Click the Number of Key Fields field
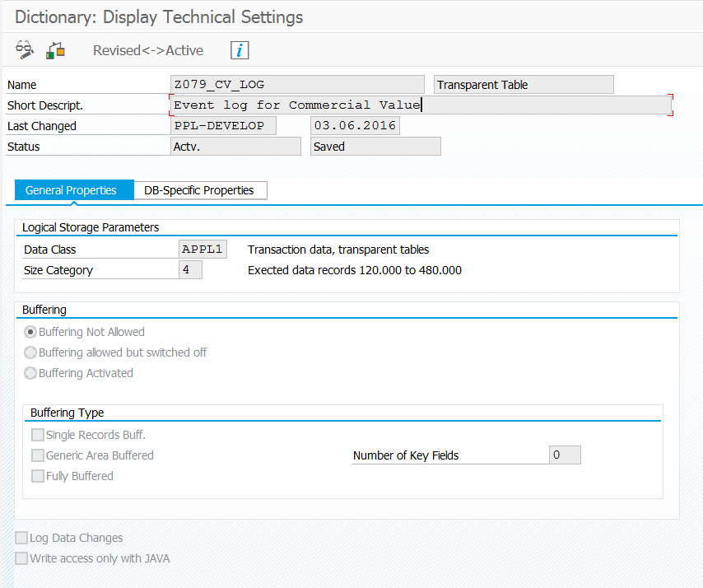Viewport: 703px width, 588px height. point(565,454)
